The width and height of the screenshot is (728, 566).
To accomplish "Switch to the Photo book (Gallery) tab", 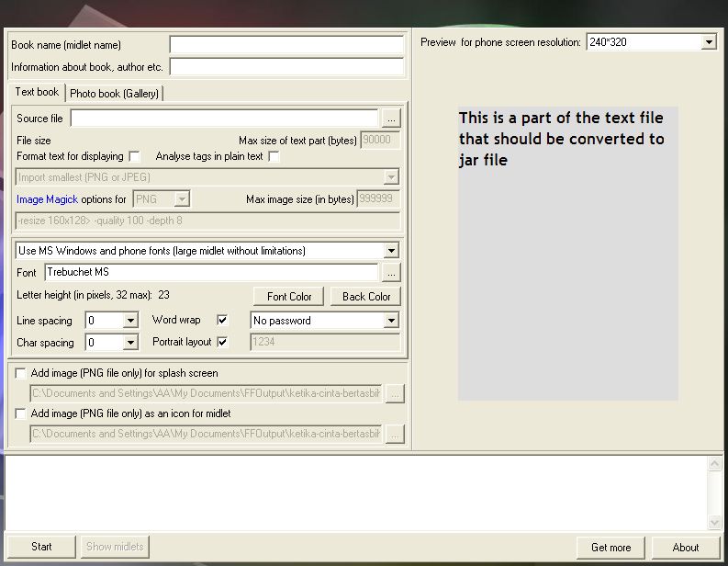I will point(114,94).
